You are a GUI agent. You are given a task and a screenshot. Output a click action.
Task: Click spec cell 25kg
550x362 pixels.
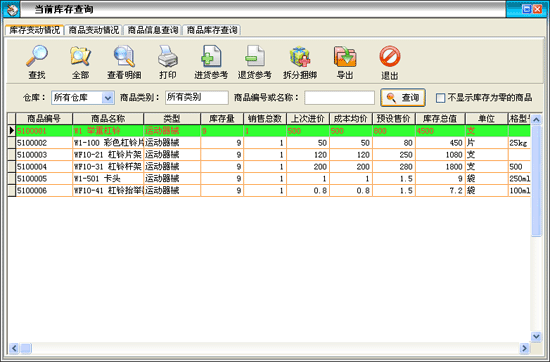tap(519, 143)
